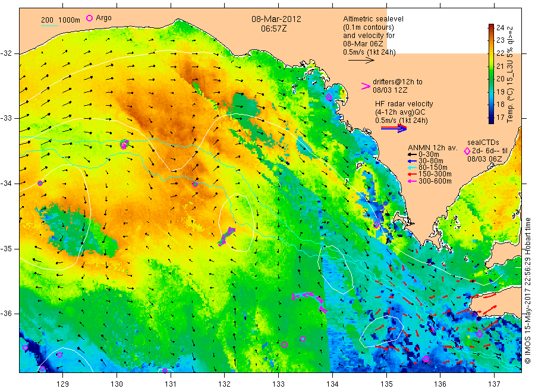Click the '-32' latitude axis label
Viewport: 535px width, 392px height.
(7, 54)
